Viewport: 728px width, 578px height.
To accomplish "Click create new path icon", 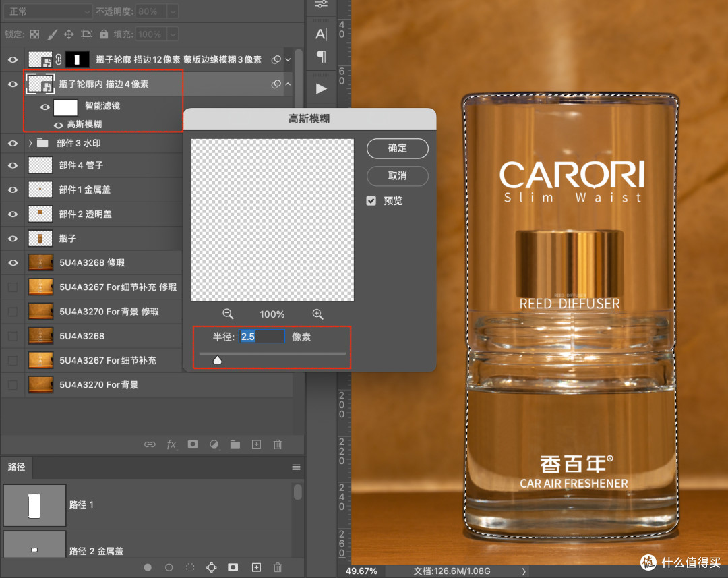I will pos(256,567).
